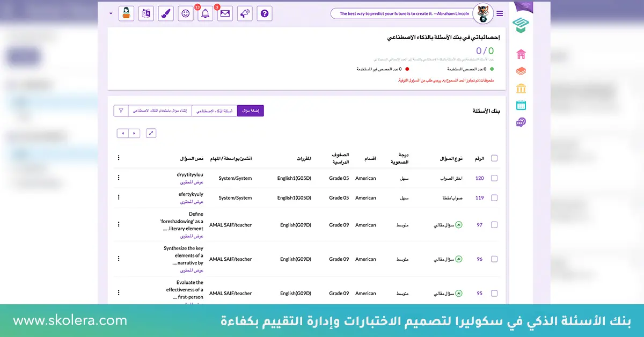Open the pink school building sidebar icon
This screenshot has height=337, width=644.
521,54
